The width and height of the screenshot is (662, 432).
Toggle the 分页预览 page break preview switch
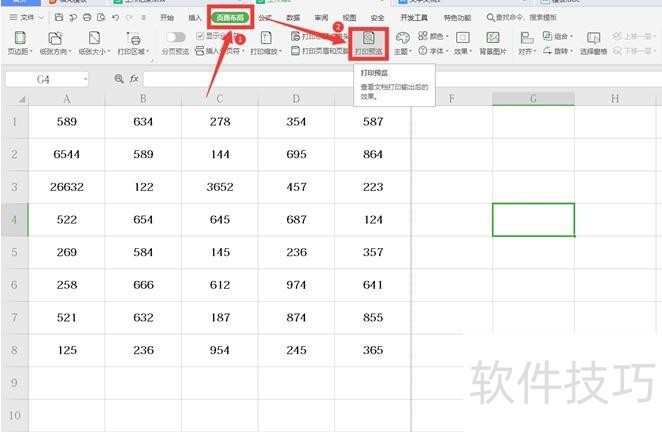click(x=175, y=37)
